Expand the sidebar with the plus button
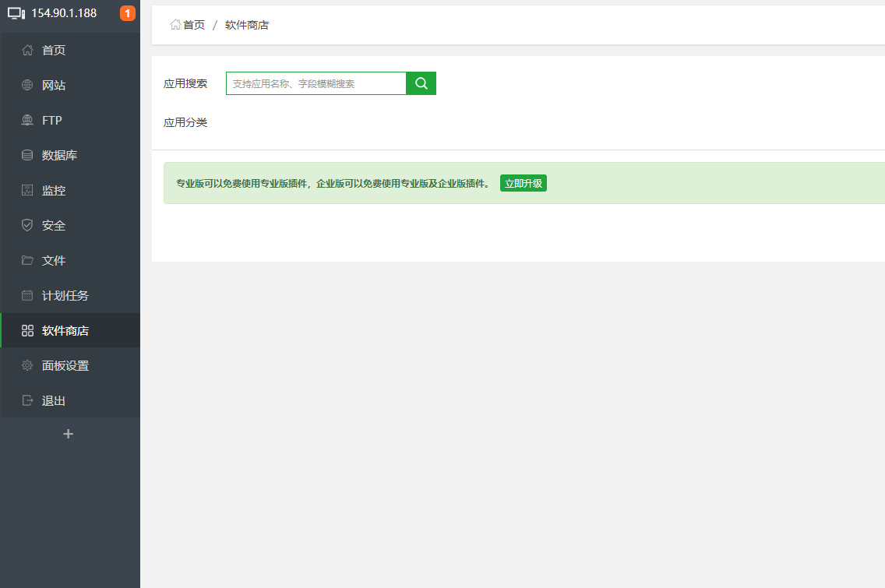Screen dimensions: 885x588 pyautogui.click(x=69, y=434)
